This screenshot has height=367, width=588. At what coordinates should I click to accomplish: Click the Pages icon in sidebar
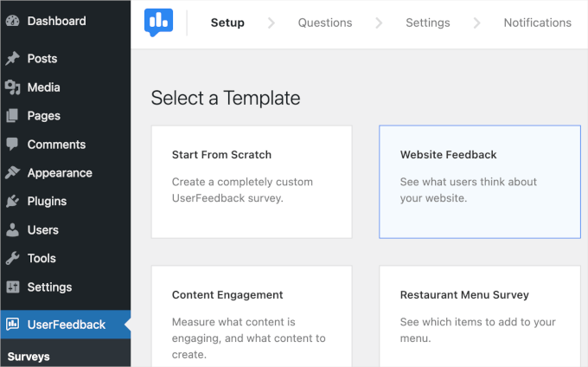[x=12, y=116]
